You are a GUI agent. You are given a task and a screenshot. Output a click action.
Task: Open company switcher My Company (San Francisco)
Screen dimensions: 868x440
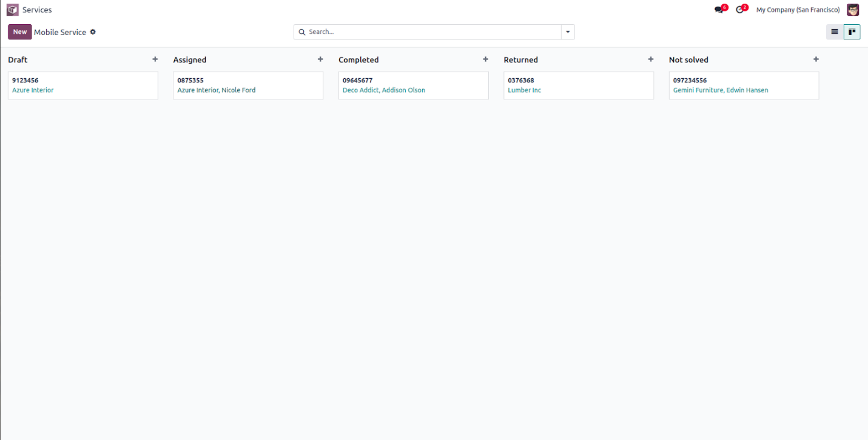pos(798,10)
